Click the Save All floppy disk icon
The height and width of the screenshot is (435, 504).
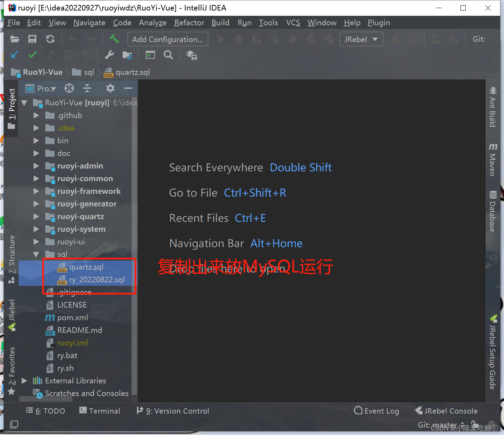(32, 39)
